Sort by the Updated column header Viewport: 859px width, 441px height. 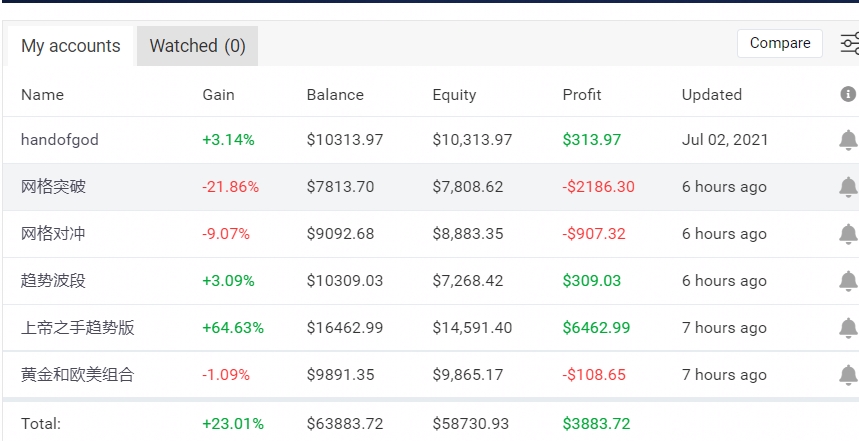(711, 95)
